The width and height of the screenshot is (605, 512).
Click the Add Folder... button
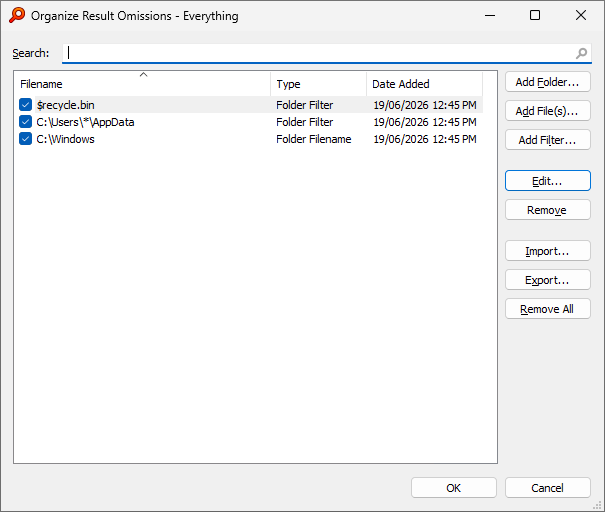click(x=548, y=82)
